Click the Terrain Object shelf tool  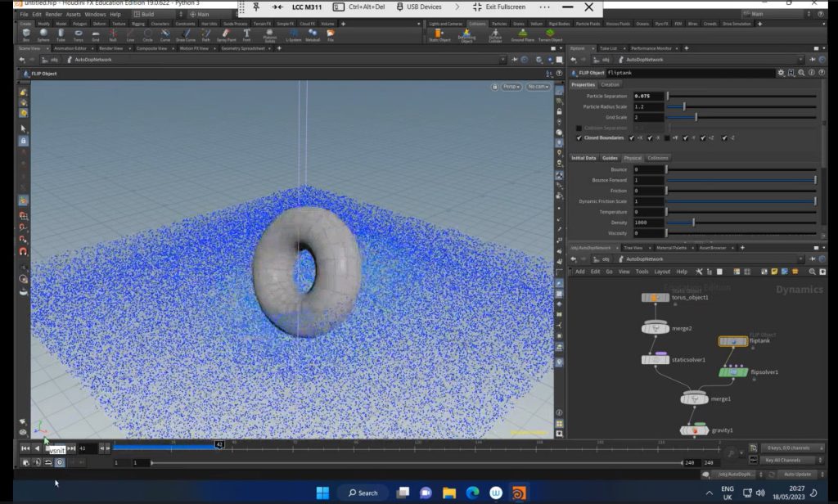pyautogui.click(x=550, y=35)
